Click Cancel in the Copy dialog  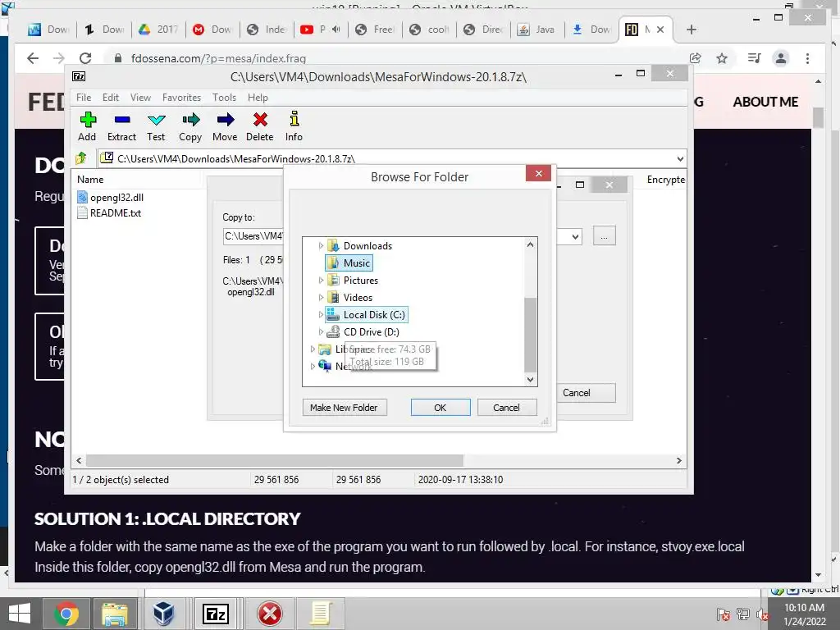point(585,393)
